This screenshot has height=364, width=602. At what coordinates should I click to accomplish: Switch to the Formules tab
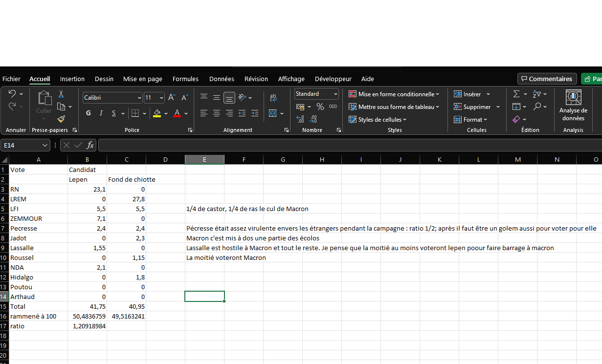[x=185, y=79]
